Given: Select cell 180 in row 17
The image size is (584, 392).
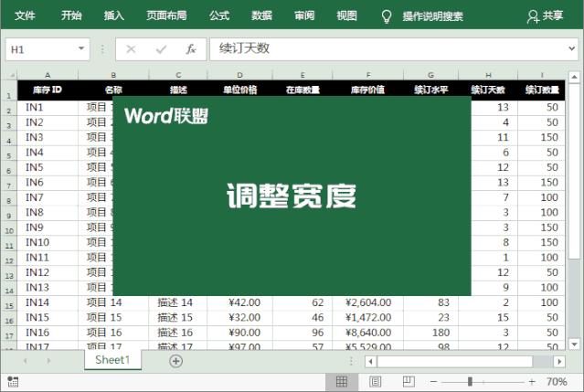Looking at the screenshot, I should click(430, 333).
